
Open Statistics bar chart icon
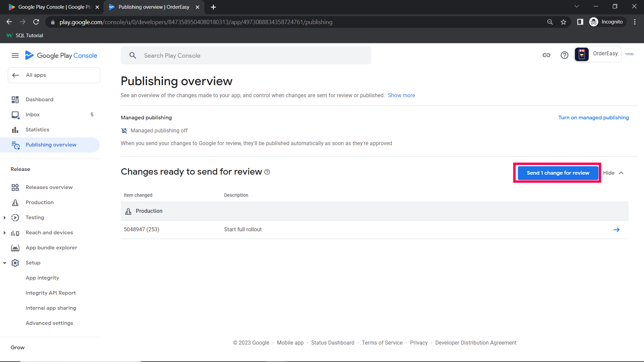pos(15,130)
